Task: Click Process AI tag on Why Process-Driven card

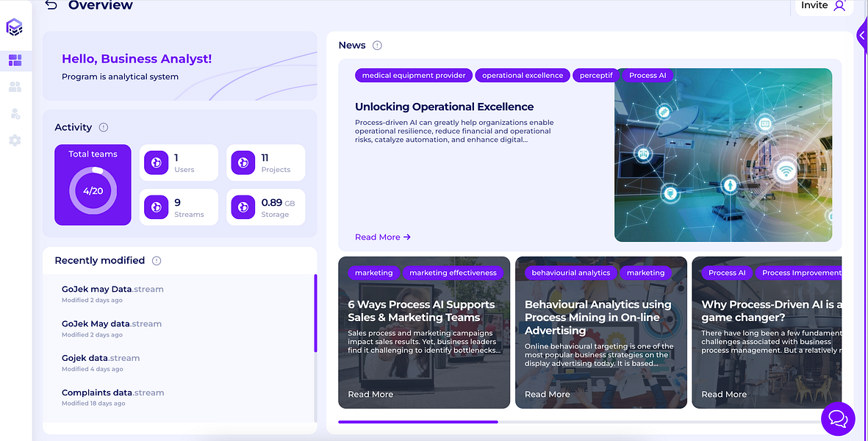Action: 727,273
